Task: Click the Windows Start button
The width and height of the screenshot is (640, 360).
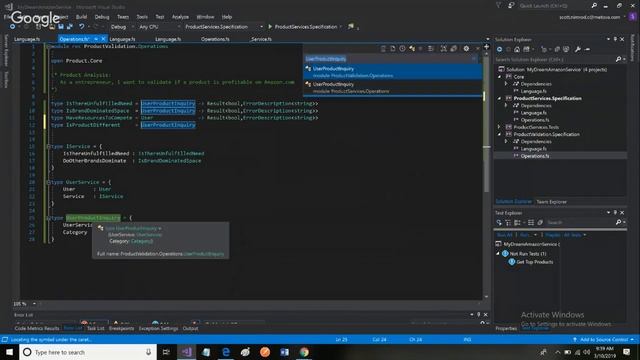Action: pyautogui.click(x=9, y=352)
